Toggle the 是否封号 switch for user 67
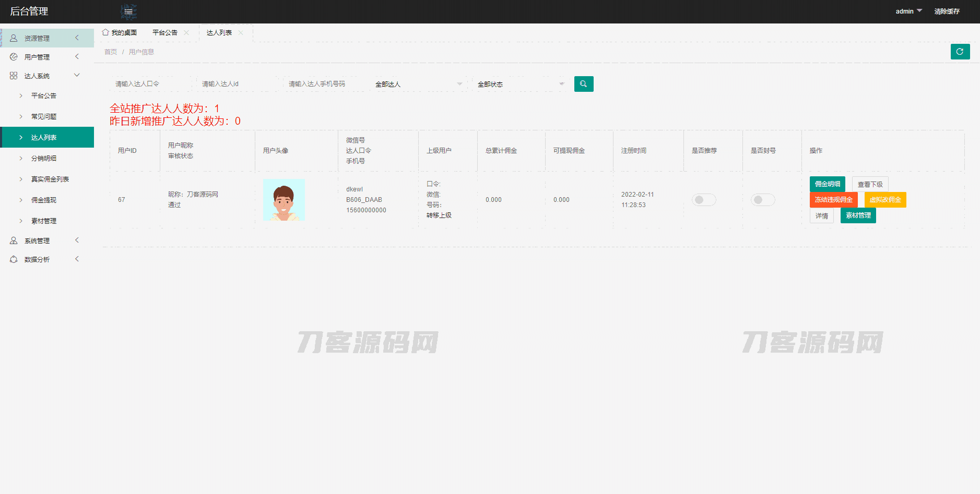The height and width of the screenshot is (494, 980). [x=762, y=200]
